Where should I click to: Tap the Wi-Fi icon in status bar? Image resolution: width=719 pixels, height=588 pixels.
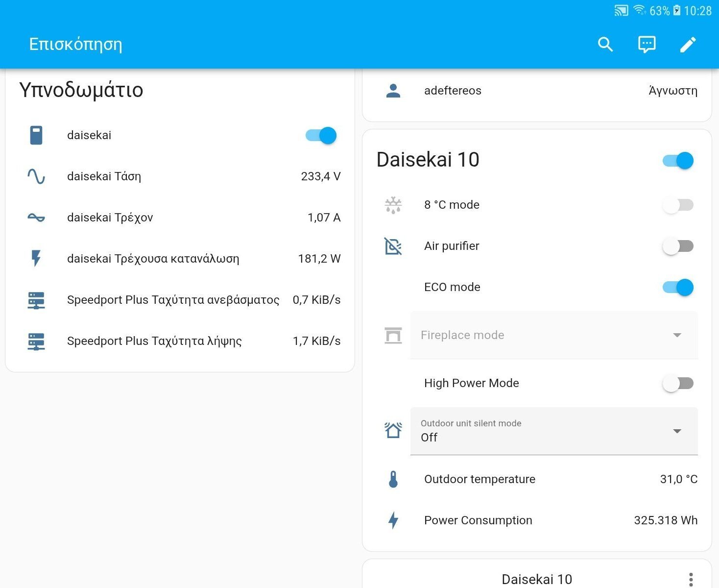(640, 10)
